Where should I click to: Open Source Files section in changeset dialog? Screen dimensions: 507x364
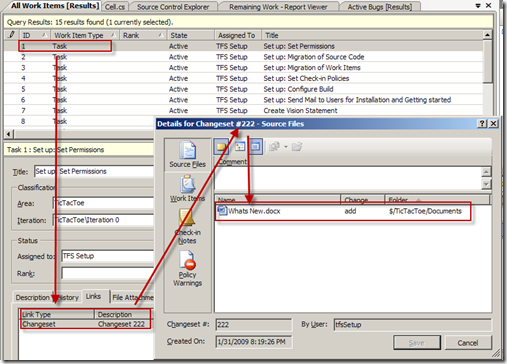pos(188,154)
